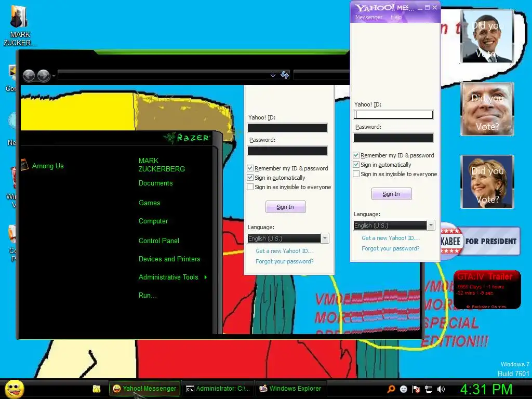Open the pinned folder icon on the taskbar

(97, 389)
